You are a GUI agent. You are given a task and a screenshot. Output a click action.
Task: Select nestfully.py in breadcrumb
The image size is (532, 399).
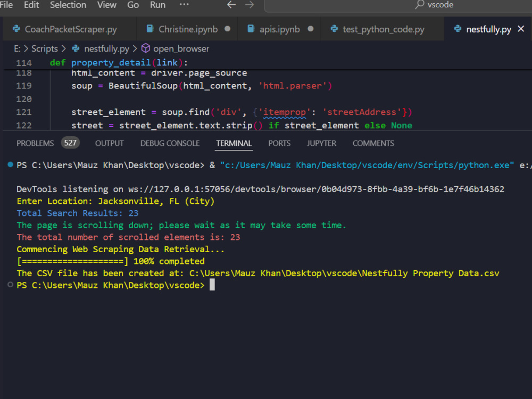click(x=106, y=48)
